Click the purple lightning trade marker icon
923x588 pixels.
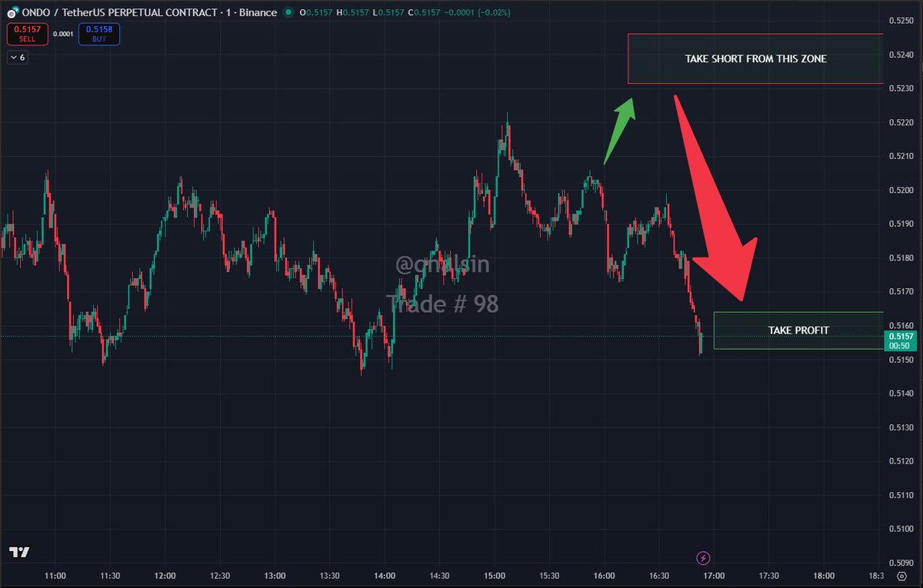tap(704, 557)
